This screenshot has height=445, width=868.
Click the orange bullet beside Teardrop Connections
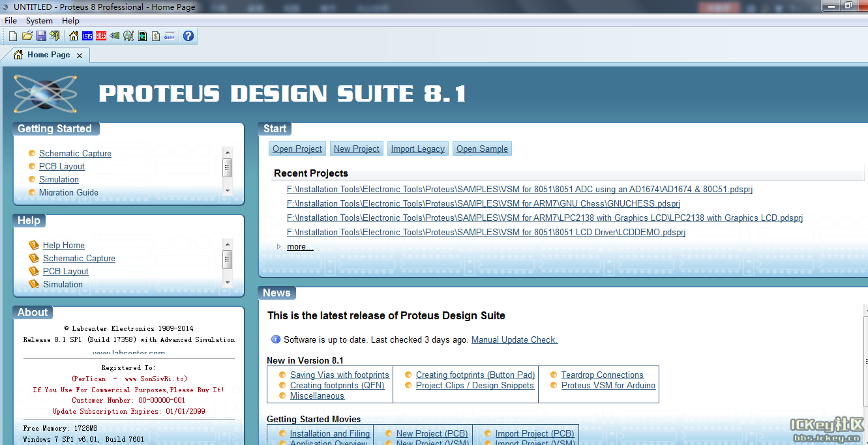(554, 375)
